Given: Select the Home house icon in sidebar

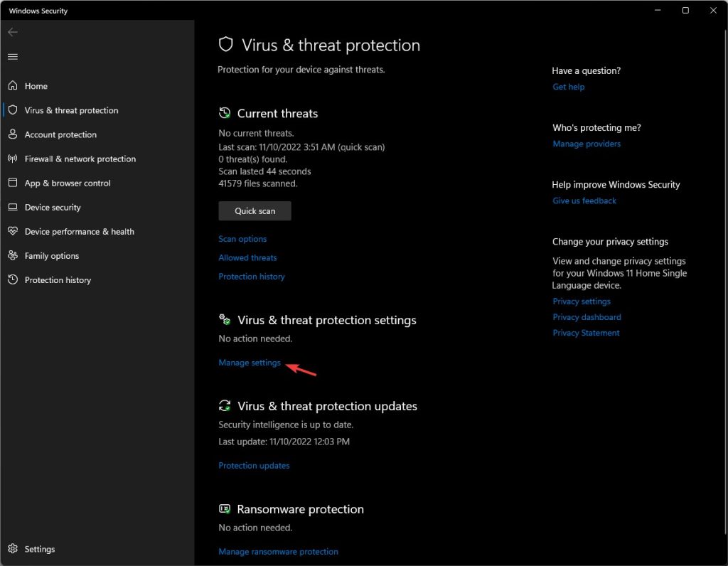Looking at the screenshot, I should coord(12,85).
